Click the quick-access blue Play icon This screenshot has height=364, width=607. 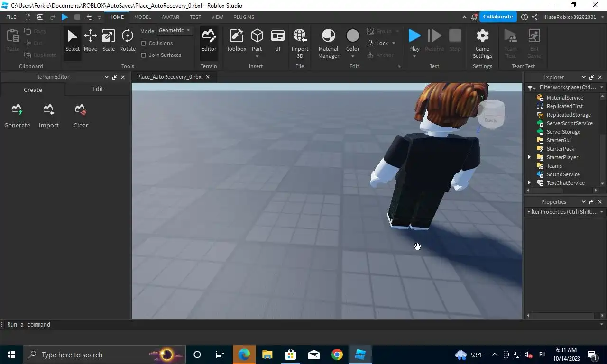click(65, 17)
